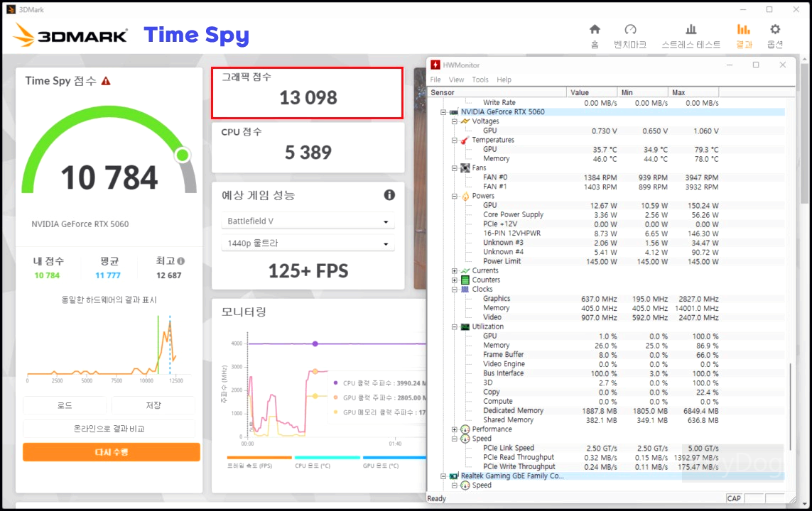Screen dimensions: 812x511
Task: Open the Results bar-chart icon
Action: (744, 29)
